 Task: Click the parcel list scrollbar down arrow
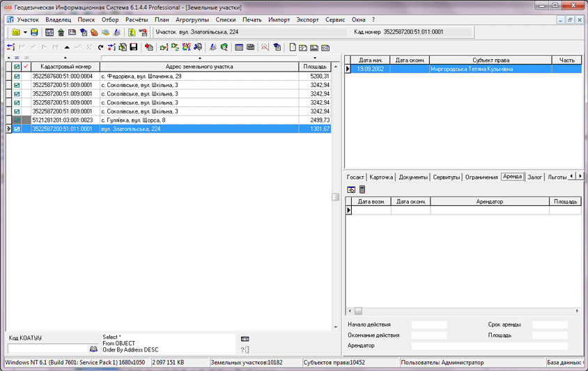[336, 327]
